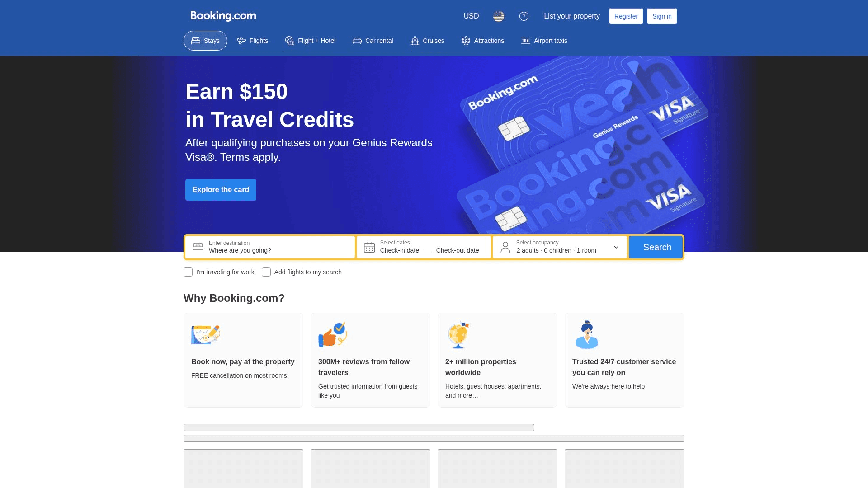Click the calendar icon in dates field
Image resolution: width=868 pixels, height=488 pixels.
(x=369, y=247)
